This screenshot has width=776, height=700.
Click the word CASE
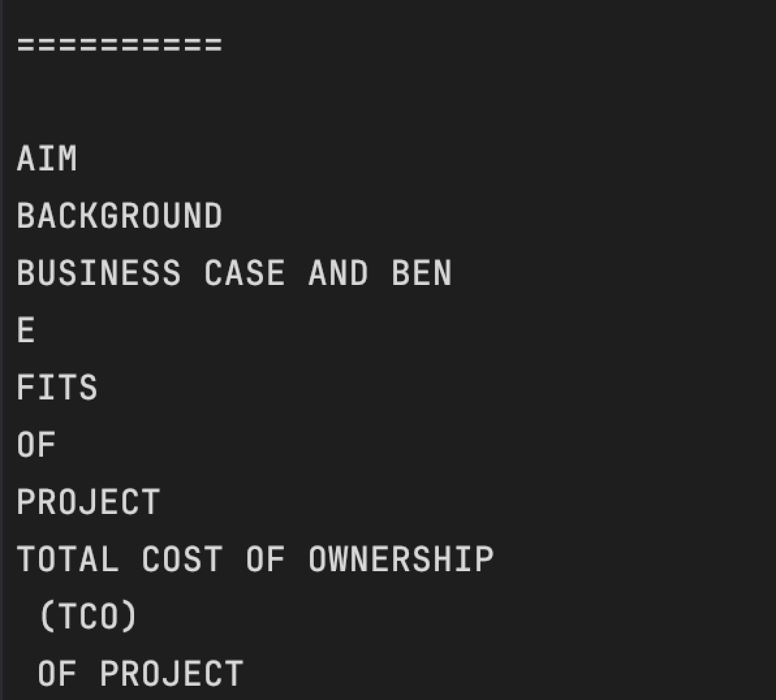[x=245, y=273]
